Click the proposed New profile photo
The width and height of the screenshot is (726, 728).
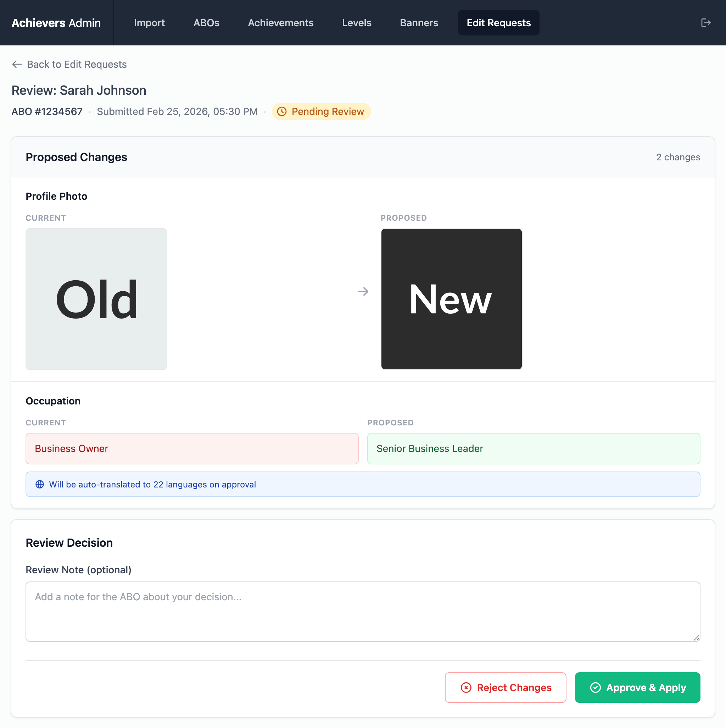point(451,299)
